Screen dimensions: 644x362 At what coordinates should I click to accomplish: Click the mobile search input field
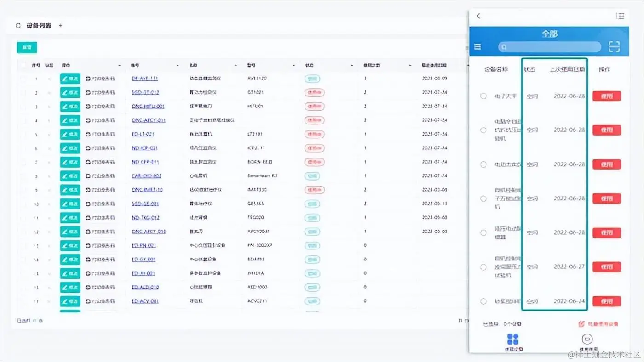[x=550, y=47]
